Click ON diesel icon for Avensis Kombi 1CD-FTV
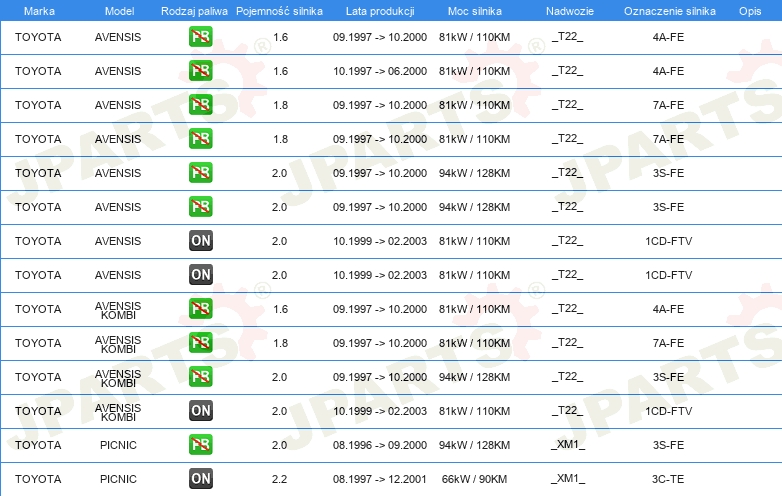 200,411
